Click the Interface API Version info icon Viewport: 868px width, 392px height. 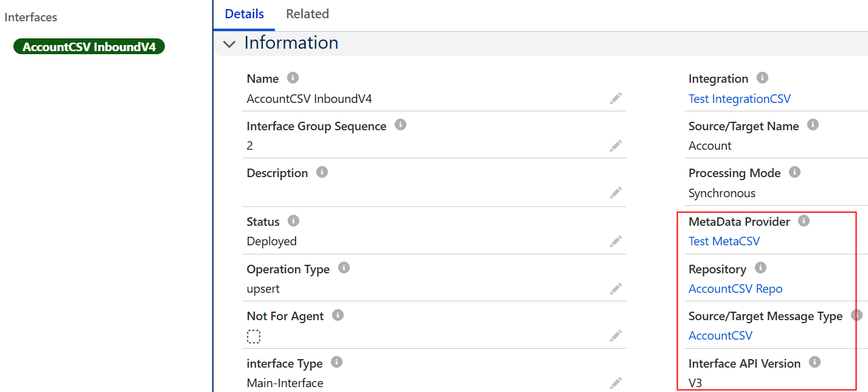[814, 362]
